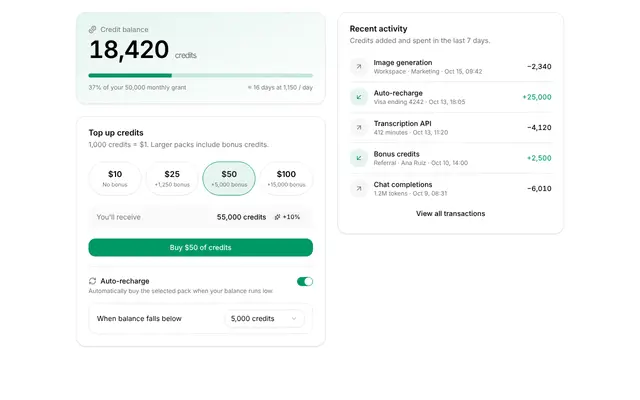Click the Auto-recharge incoming arrow icon
This screenshot has height=400, width=640.
(359, 97)
